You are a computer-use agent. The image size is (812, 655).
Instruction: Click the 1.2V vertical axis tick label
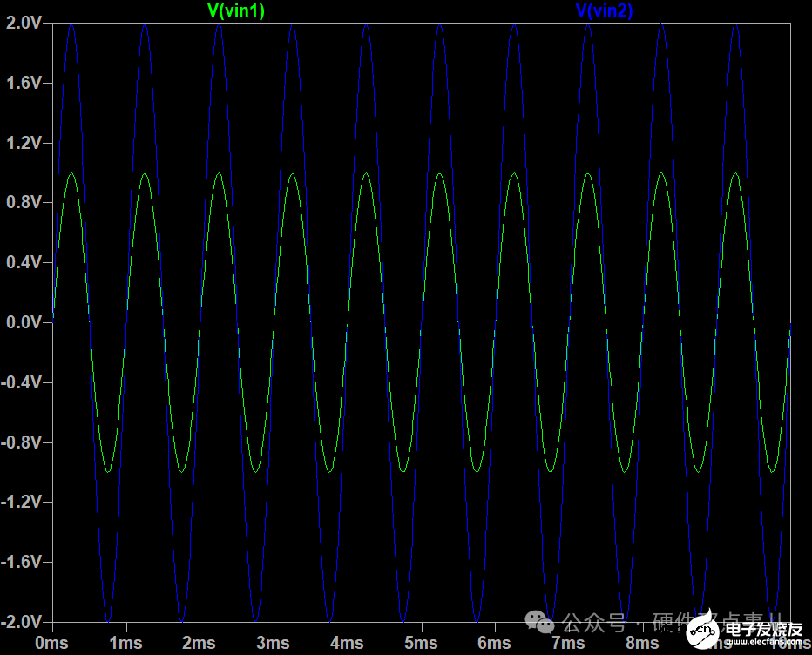24,143
